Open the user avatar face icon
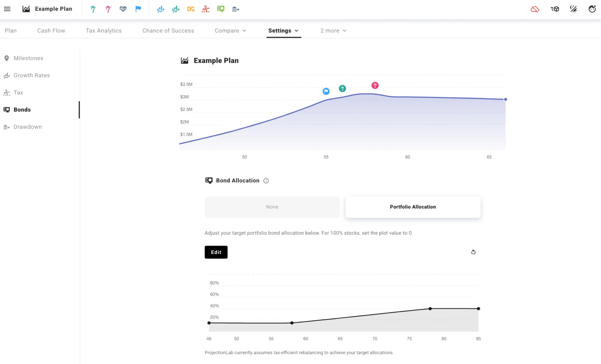This screenshot has width=601, height=364. coord(592,9)
